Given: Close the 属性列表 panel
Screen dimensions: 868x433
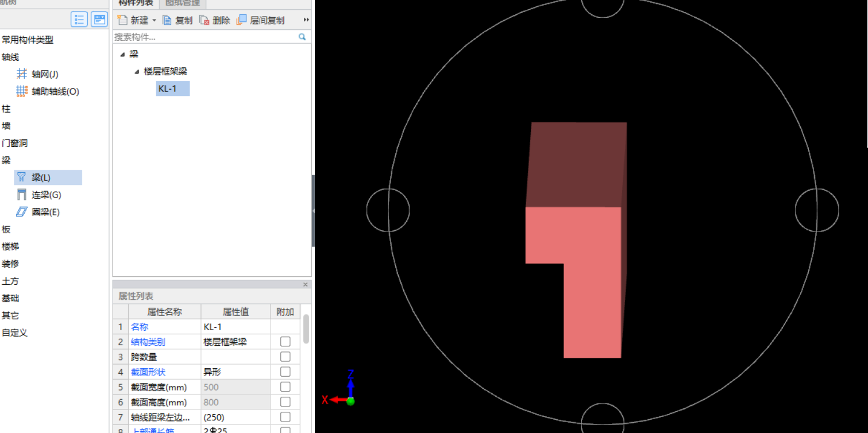Looking at the screenshot, I should 306,284.
